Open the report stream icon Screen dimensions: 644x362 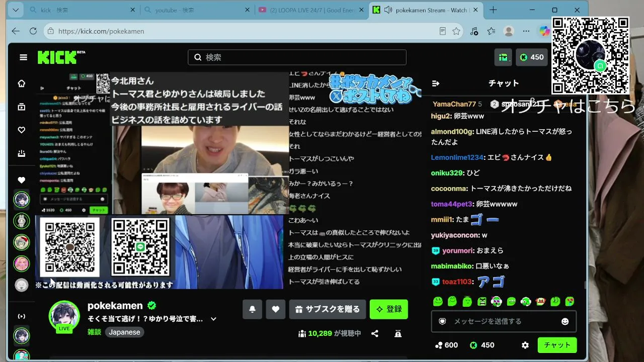pos(398,333)
